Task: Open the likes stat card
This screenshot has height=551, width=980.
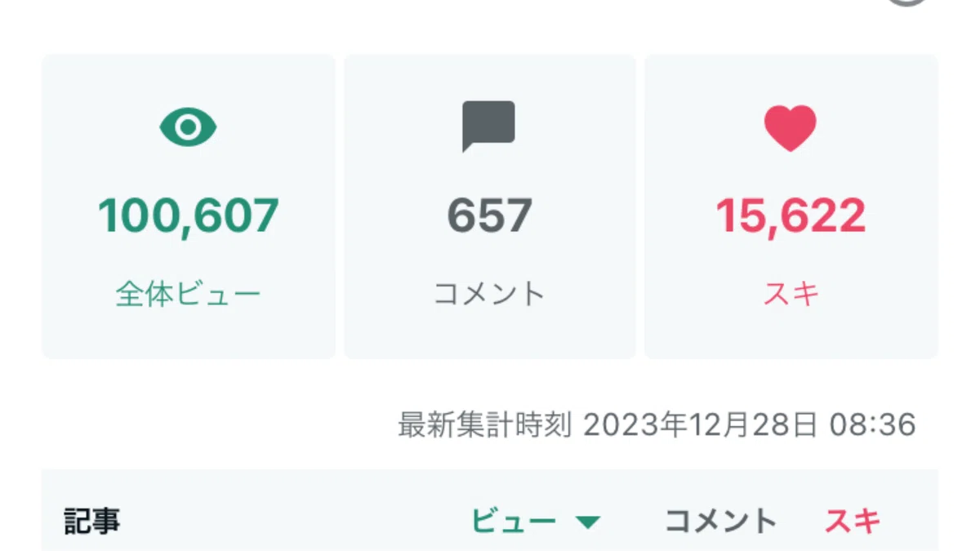Action: click(791, 207)
